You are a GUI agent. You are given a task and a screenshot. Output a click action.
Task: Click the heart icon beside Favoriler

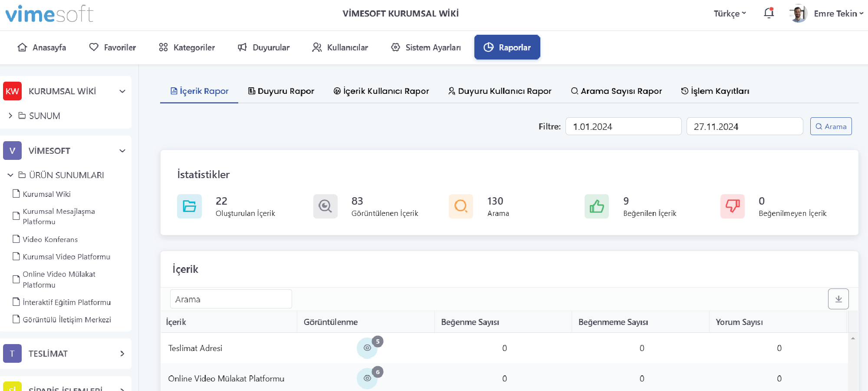pos(94,47)
